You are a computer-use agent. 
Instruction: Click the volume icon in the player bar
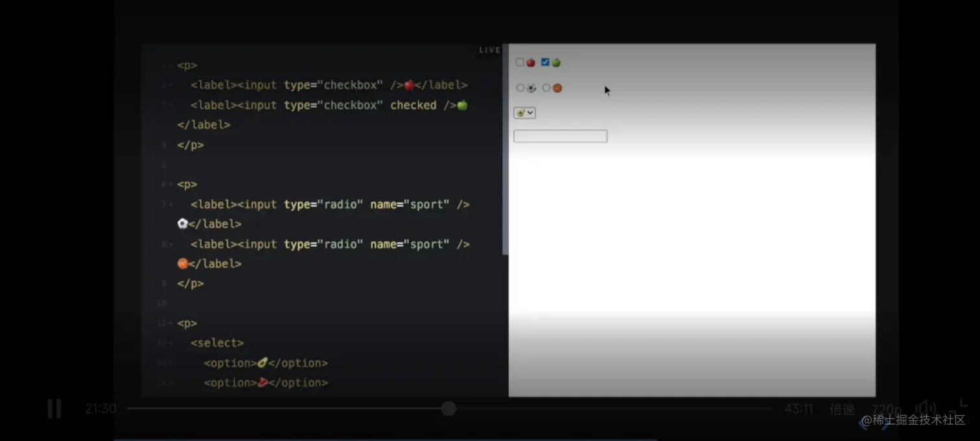tap(926, 407)
